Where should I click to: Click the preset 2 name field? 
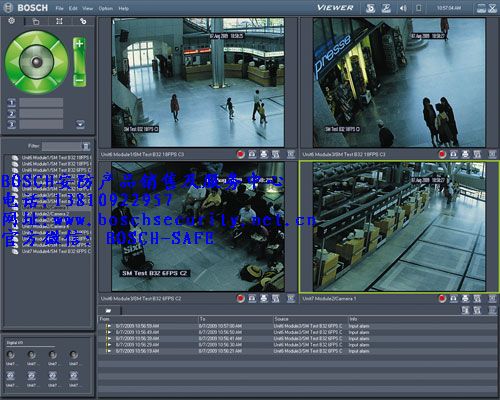[x=41, y=114]
